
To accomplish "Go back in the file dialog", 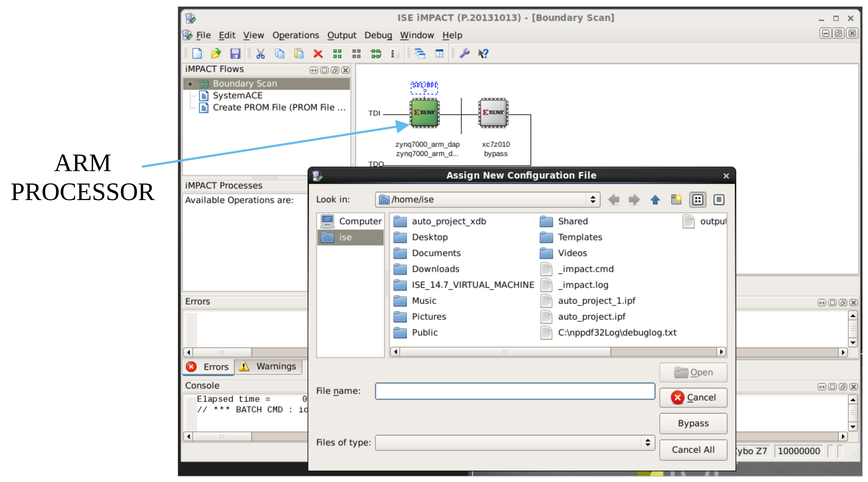I will click(x=614, y=199).
